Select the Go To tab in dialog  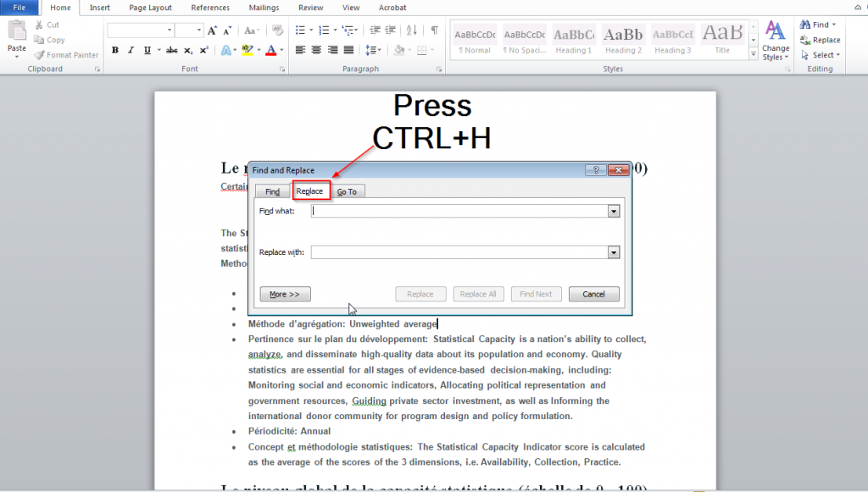pos(347,192)
